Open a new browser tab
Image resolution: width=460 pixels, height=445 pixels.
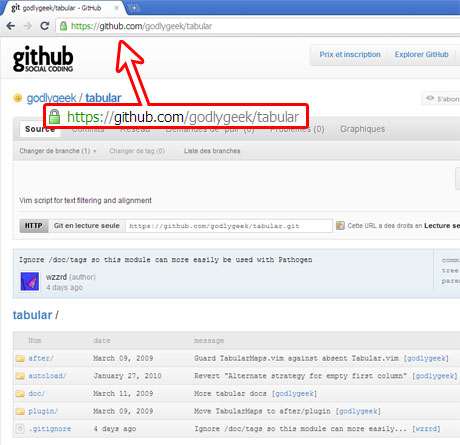[134, 8]
